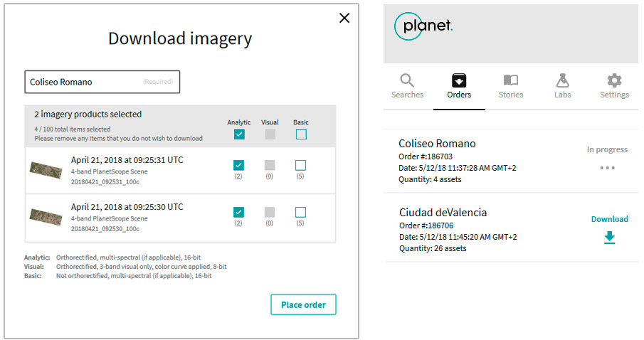This screenshot has width=644, height=340.
Task: Uncheck the Analytic header checkbox
Action: (239, 134)
